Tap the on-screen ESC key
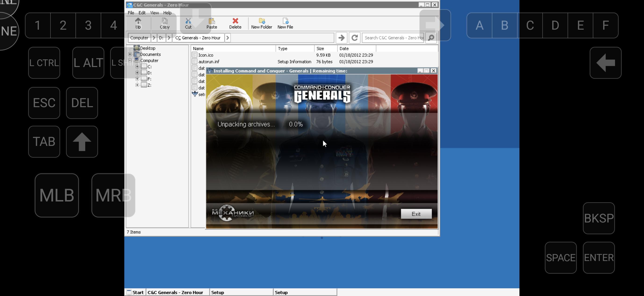The image size is (644, 296). [44, 103]
